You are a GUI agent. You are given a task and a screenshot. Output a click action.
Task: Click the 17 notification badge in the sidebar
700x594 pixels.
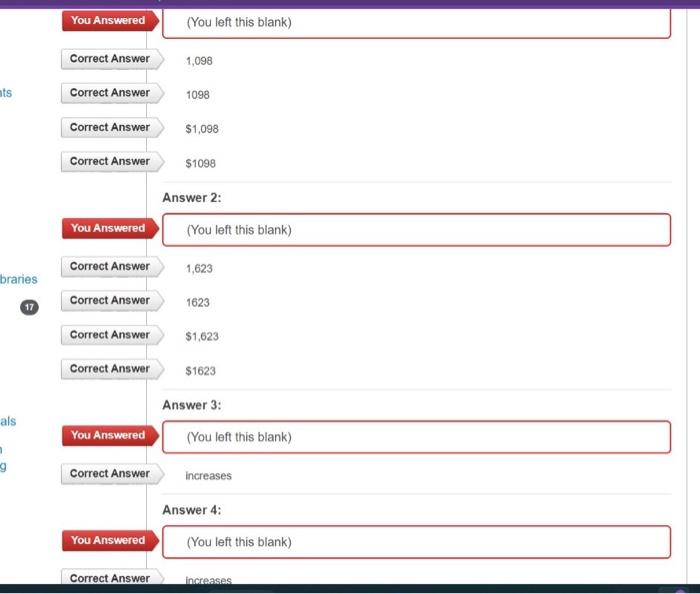coord(29,307)
